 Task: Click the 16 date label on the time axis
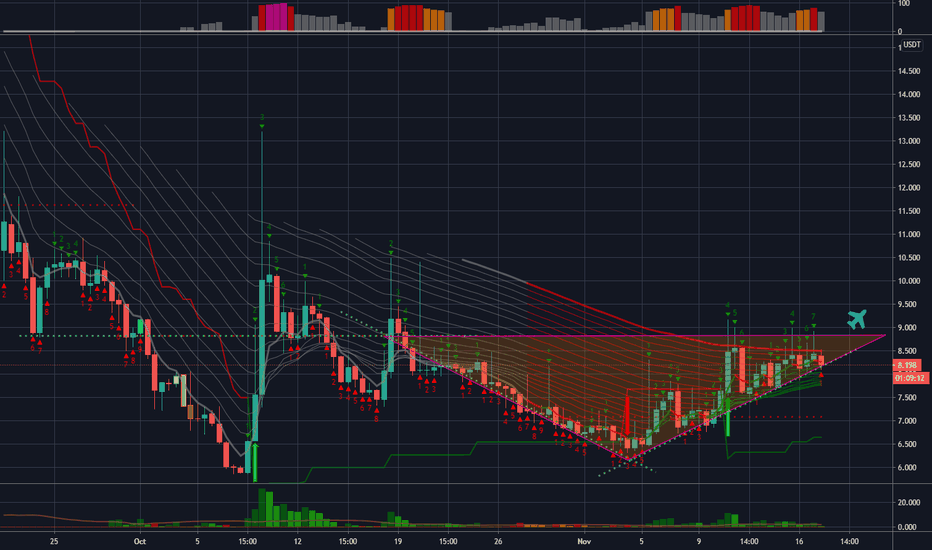[x=799, y=541]
